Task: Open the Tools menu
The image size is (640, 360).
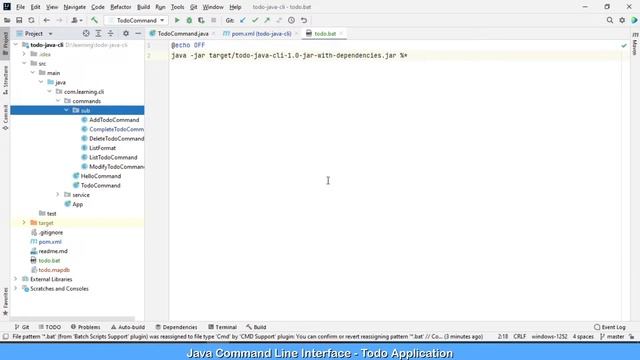Action: [x=177, y=7]
